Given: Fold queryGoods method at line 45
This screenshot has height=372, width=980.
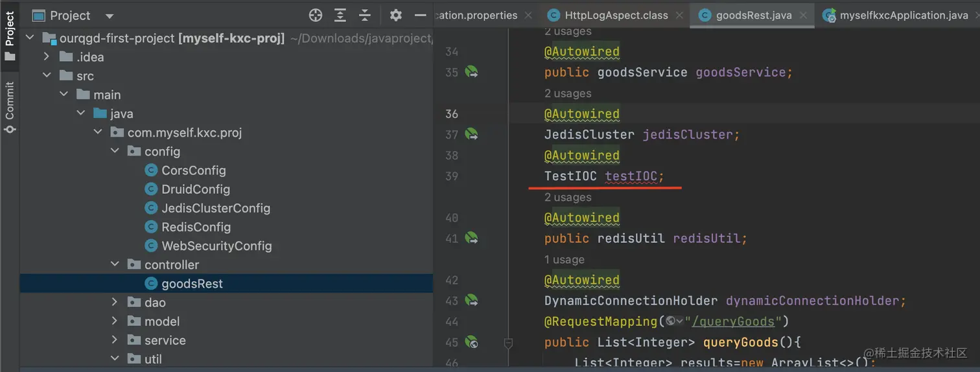Looking at the screenshot, I should coord(509,342).
